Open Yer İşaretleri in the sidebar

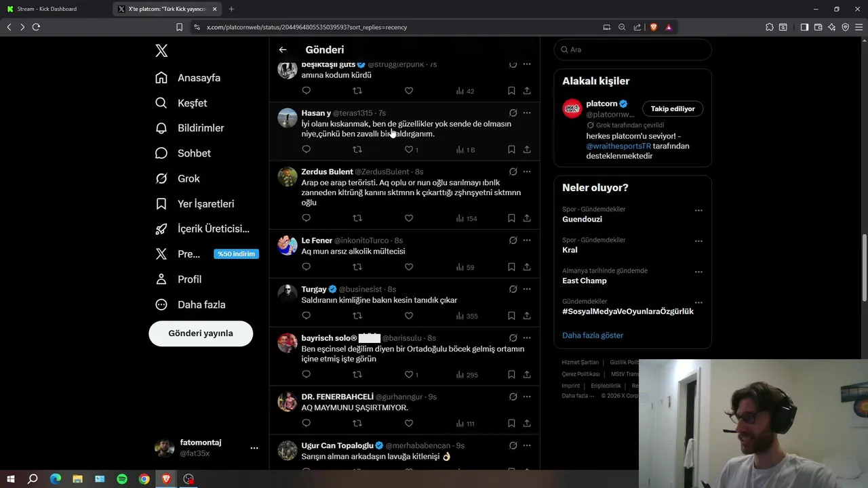(195, 204)
